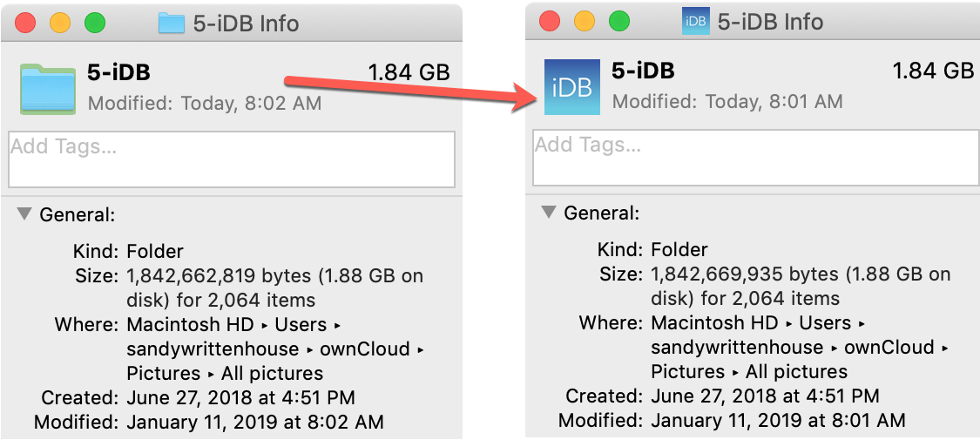Click the small iDB icon in right title bar

[696, 22]
